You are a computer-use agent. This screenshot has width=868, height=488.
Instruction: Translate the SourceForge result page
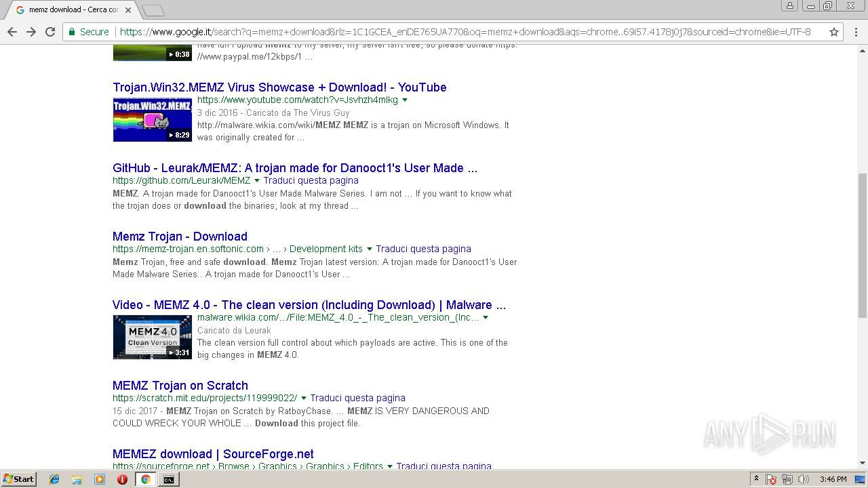click(443, 466)
